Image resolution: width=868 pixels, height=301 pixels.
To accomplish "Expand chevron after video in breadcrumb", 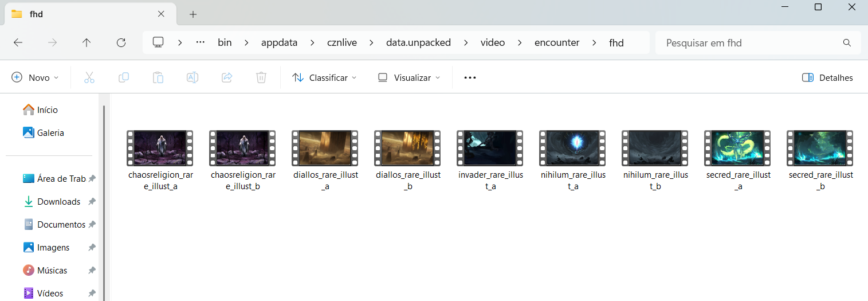I will [520, 42].
